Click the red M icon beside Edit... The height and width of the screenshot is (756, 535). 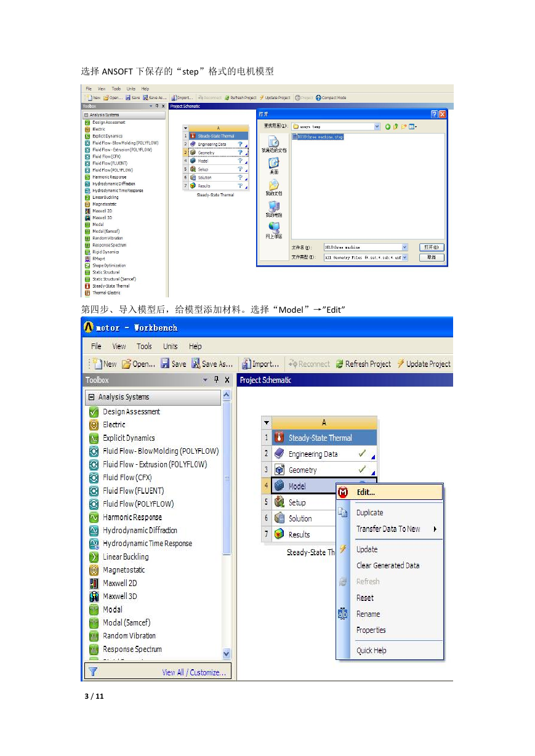click(344, 493)
